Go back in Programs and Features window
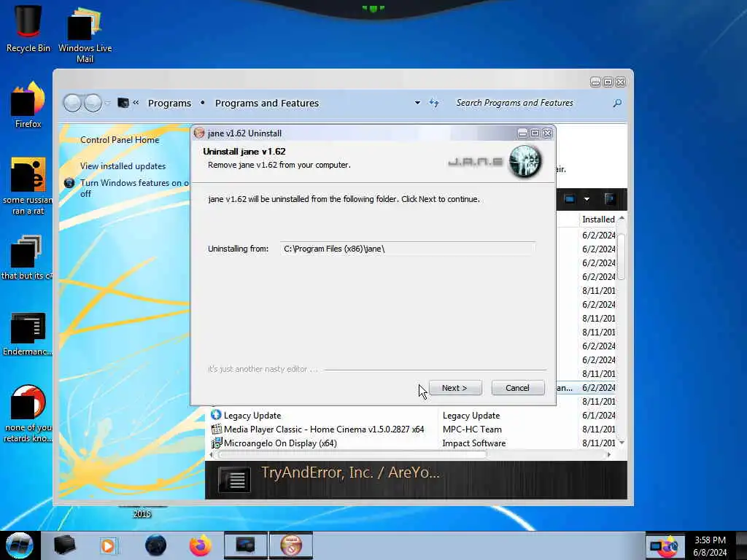Viewport: 747px width, 560px height. [72, 103]
